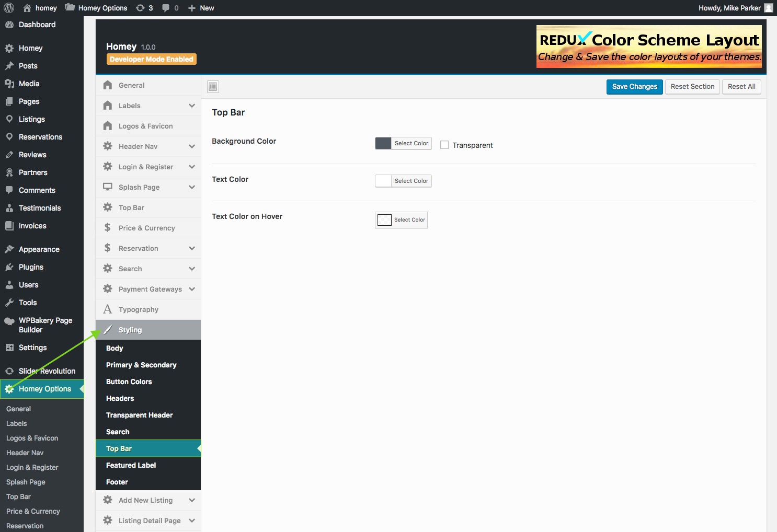Open the Headers styling subsection

point(148,398)
